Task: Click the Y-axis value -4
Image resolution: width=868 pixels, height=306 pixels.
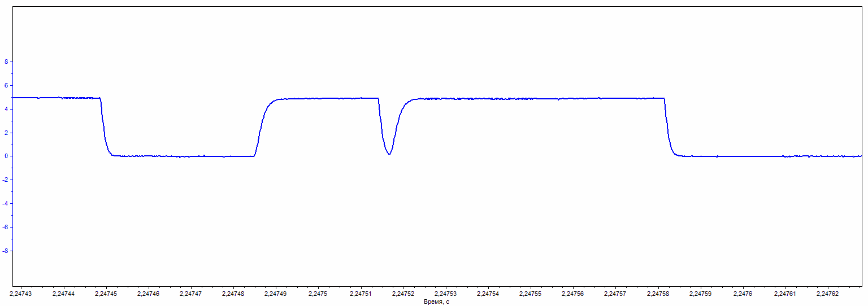Action: click(x=5, y=203)
